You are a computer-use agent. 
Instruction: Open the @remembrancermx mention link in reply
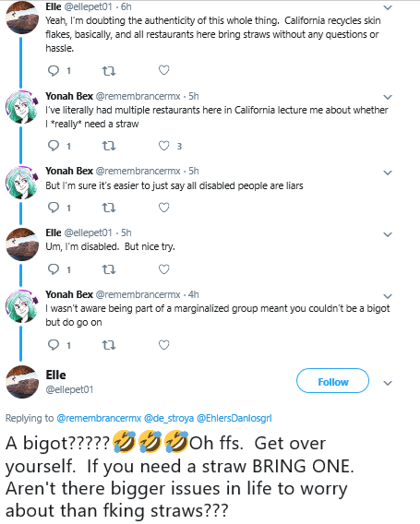coord(99,418)
